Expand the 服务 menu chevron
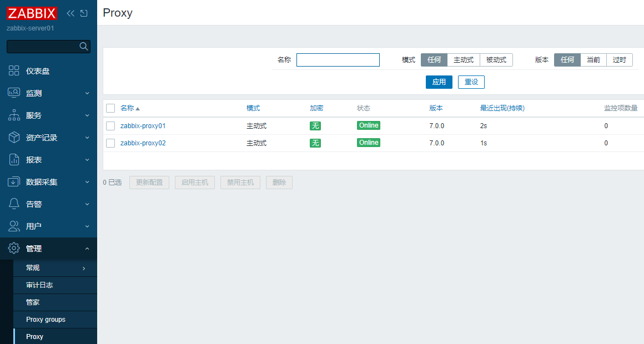Viewport: 644px width, 344px height. point(87,115)
